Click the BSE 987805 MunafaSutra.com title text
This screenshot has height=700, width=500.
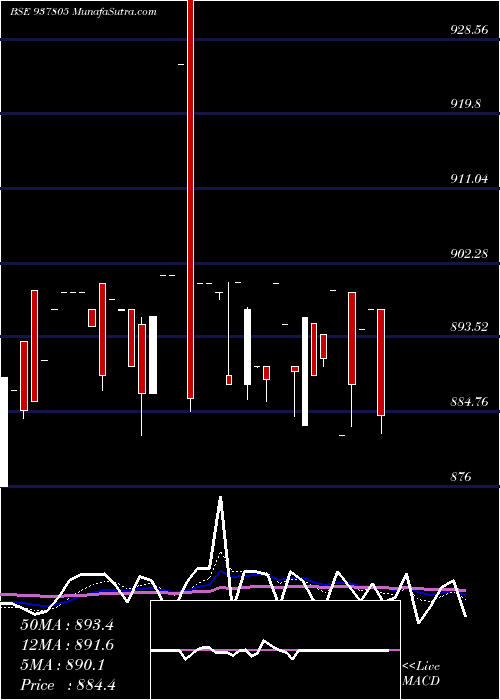pyautogui.click(x=83, y=12)
